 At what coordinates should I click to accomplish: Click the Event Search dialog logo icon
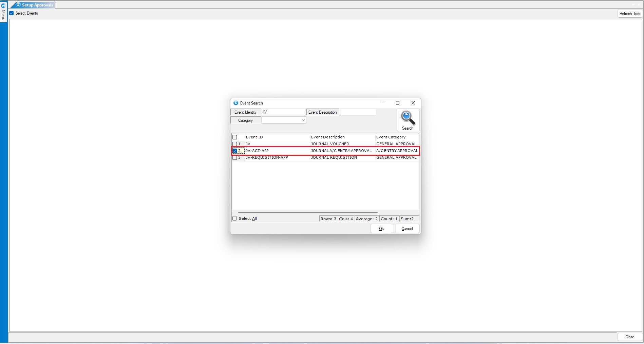(236, 103)
